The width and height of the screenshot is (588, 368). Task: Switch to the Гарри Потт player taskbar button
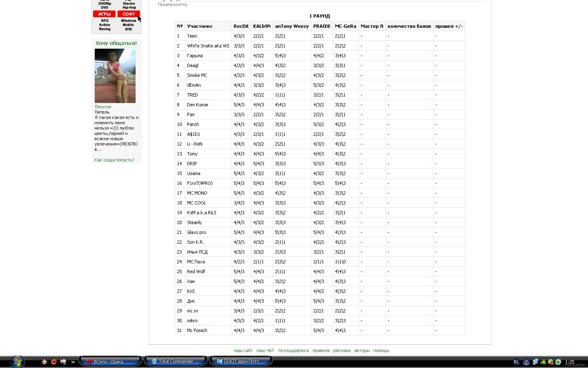pyautogui.click(x=241, y=361)
